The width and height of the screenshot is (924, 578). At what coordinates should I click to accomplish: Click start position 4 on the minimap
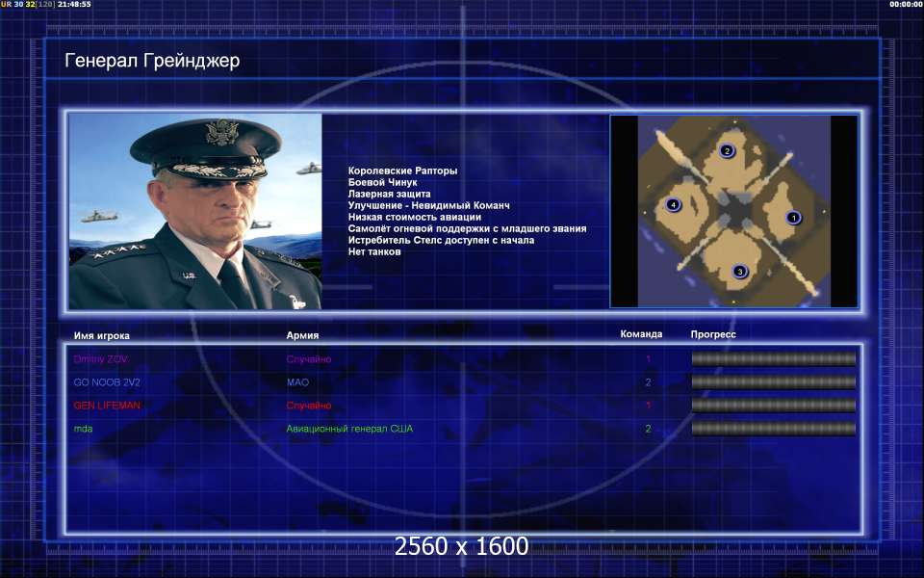(673, 204)
